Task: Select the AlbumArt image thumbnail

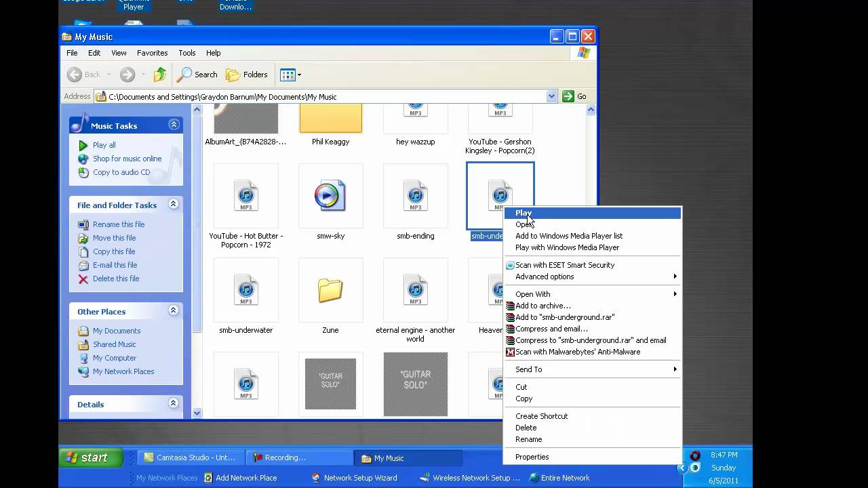Action: tap(245, 119)
